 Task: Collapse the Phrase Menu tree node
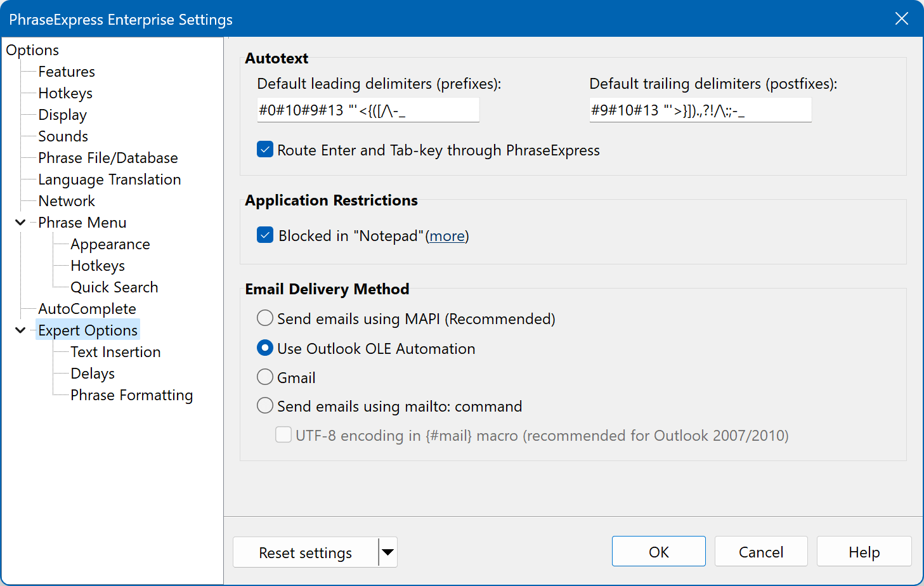[20, 223]
